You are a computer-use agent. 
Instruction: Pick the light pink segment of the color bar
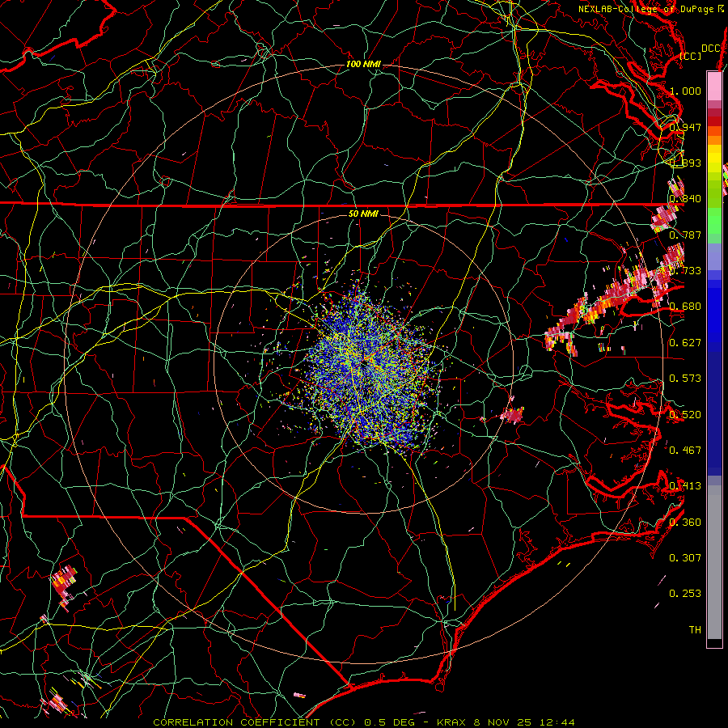(714, 86)
